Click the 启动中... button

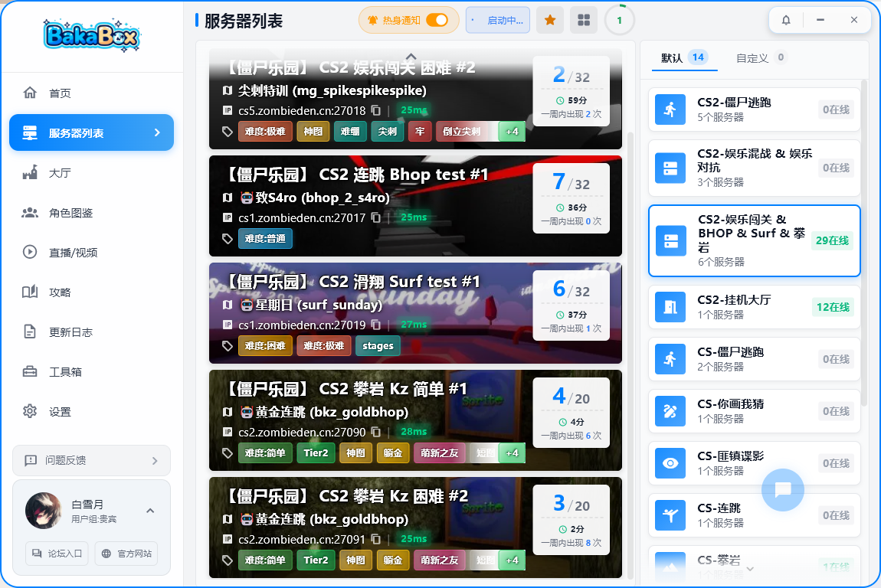498,20
